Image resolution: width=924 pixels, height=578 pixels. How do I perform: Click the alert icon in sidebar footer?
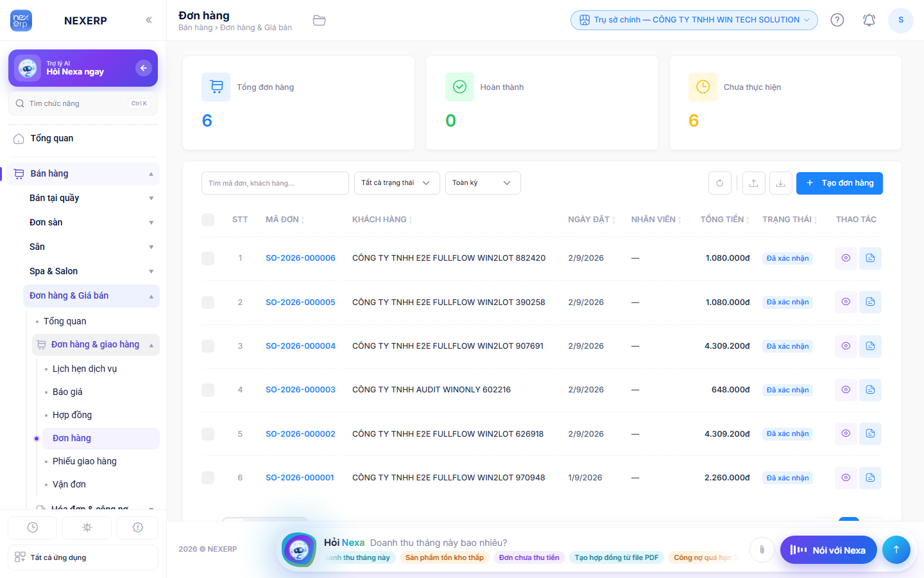137,527
